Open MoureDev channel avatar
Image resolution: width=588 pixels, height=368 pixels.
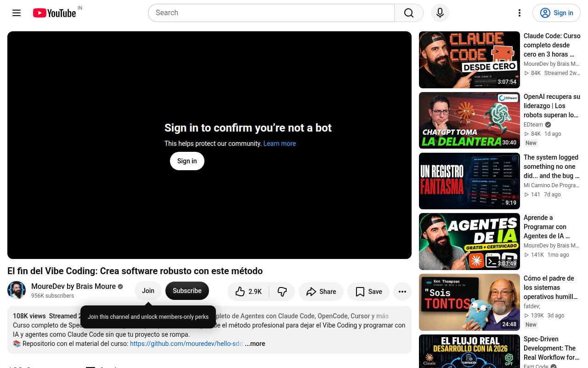pyautogui.click(x=17, y=290)
